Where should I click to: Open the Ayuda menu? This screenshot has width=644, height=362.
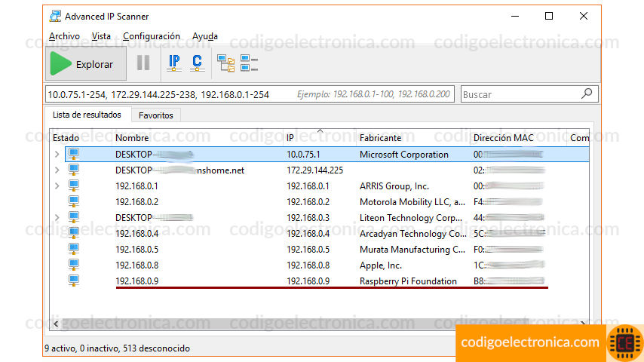[204, 36]
